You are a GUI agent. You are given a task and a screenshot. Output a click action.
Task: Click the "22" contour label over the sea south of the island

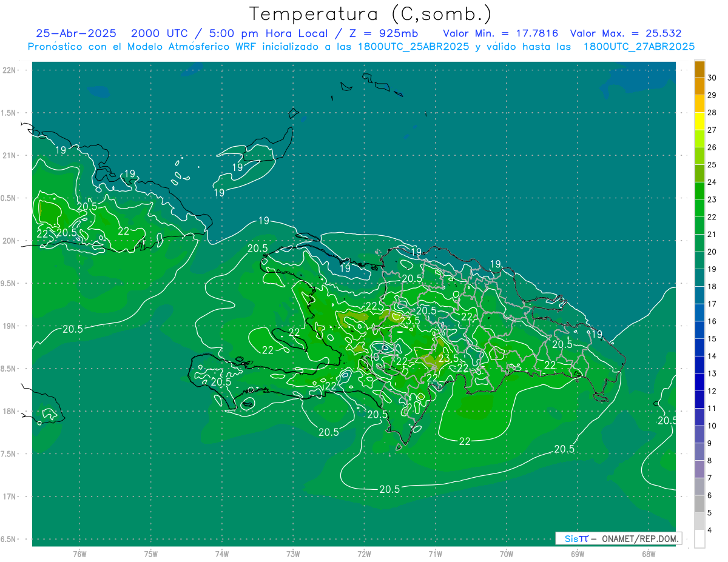(x=465, y=441)
